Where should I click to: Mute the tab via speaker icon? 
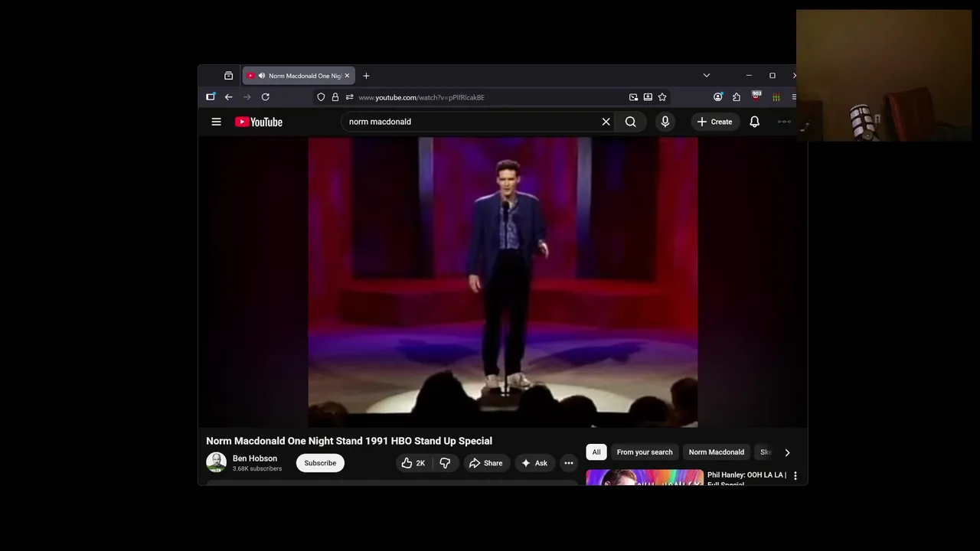[262, 76]
